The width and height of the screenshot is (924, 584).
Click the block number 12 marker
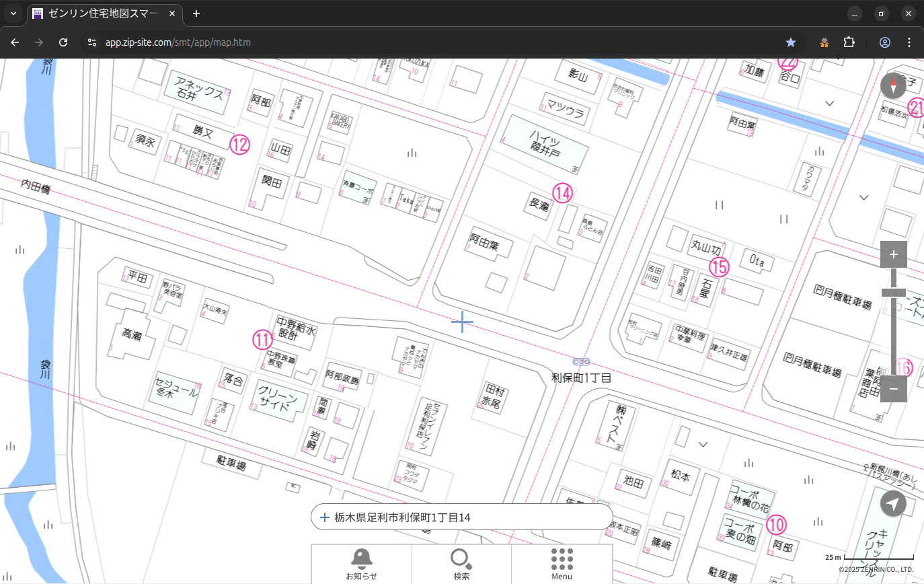click(239, 144)
